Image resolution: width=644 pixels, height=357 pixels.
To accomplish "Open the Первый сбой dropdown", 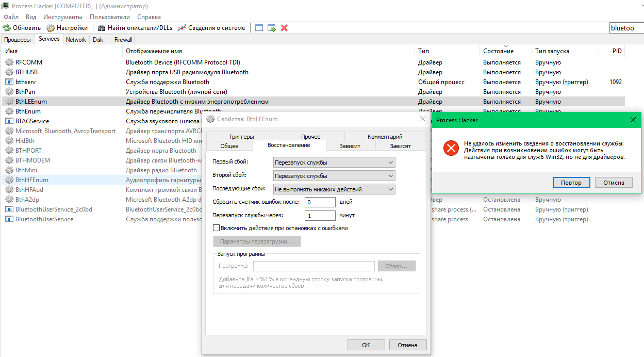I will coord(334,163).
